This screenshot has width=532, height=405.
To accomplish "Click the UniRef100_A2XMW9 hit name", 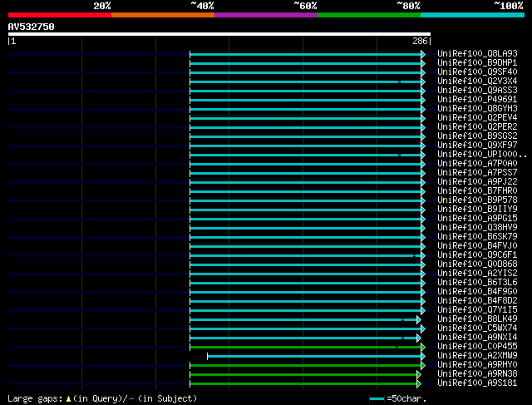I will [x=477, y=356].
